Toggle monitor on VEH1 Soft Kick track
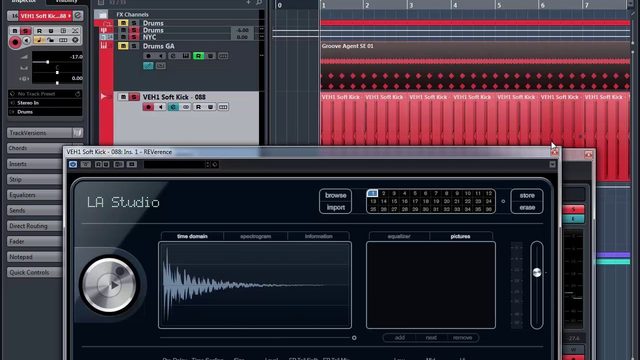 161,107
